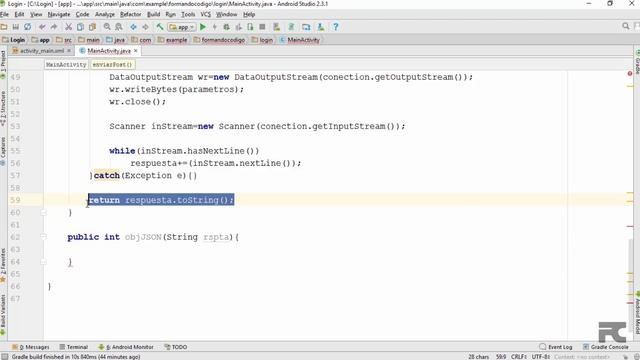
Task: Open the Terminal tool window
Action: coord(73,347)
